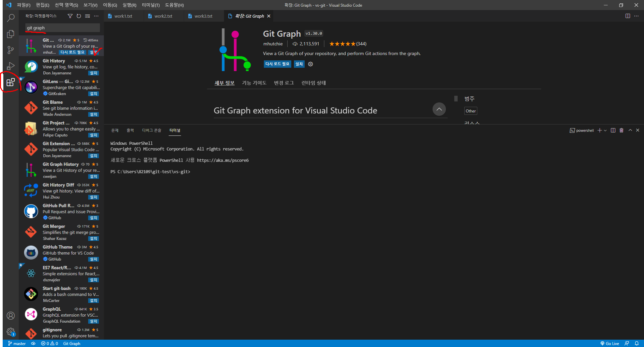Switch to the work3.txt tab
Screen dimensions: 644x347
pos(203,16)
